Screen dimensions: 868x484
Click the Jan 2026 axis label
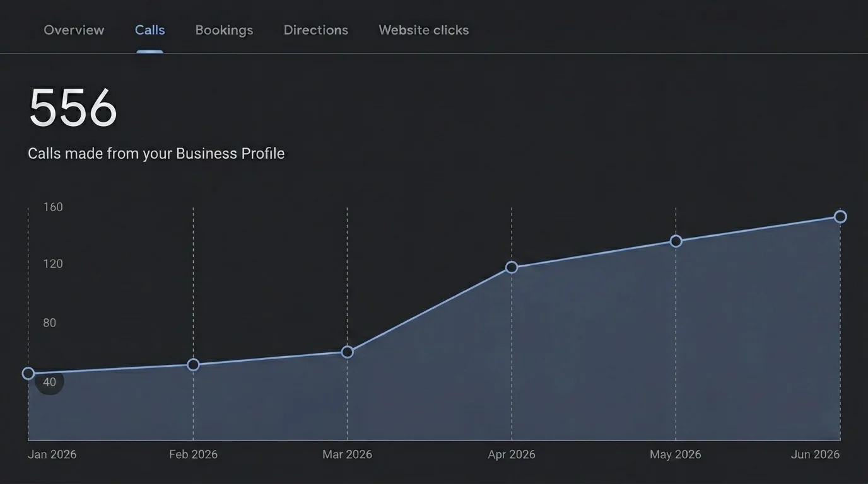[x=52, y=454]
